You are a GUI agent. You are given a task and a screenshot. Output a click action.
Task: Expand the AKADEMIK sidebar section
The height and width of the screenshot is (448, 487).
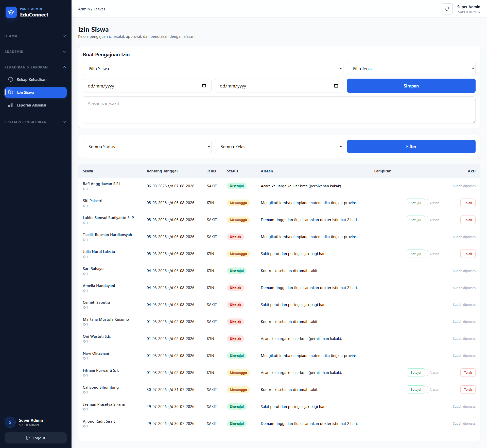click(x=36, y=52)
